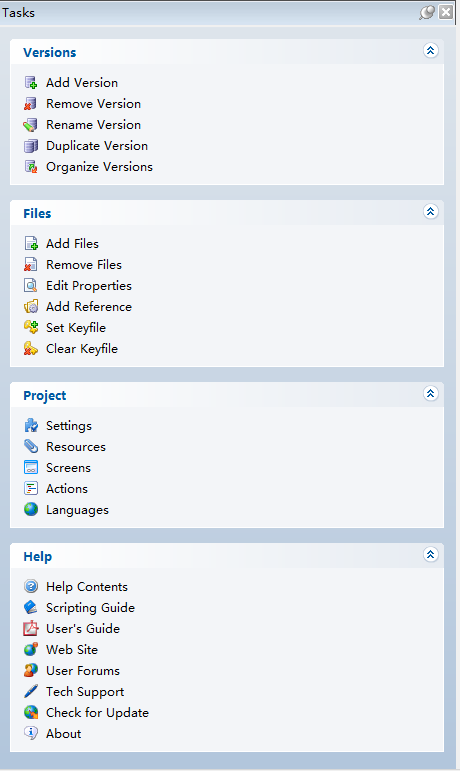Open Edit Properties
The image size is (460, 771).
[x=89, y=286]
